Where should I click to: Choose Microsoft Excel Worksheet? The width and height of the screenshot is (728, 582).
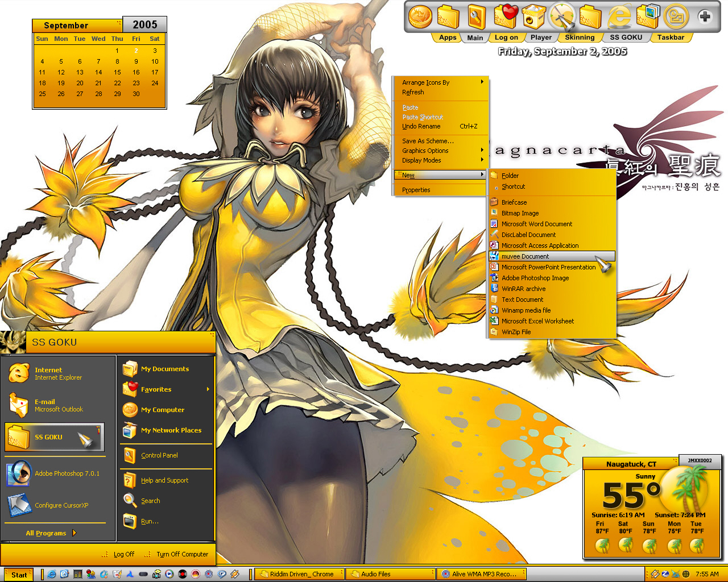point(552,321)
